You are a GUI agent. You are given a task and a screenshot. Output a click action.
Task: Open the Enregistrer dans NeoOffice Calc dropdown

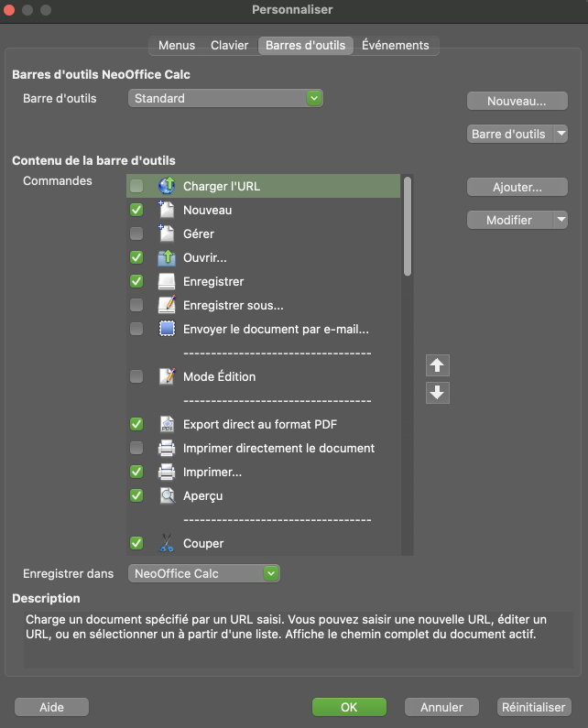point(203,574)
